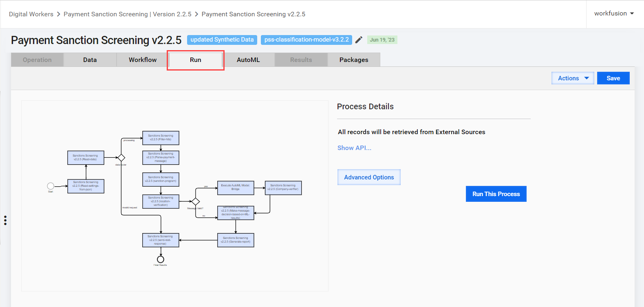Click the Start circle in workflow diagram

pos(51,186)
